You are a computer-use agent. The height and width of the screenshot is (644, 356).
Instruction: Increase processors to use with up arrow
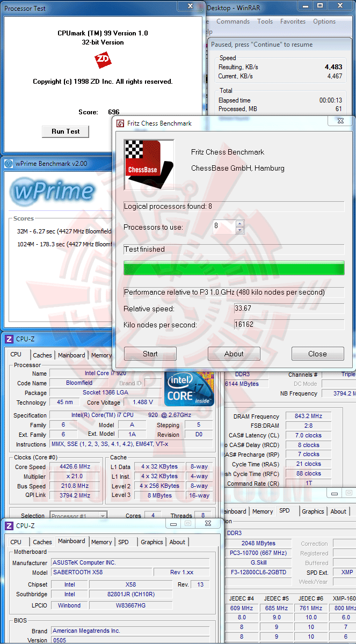click(239, 223)
